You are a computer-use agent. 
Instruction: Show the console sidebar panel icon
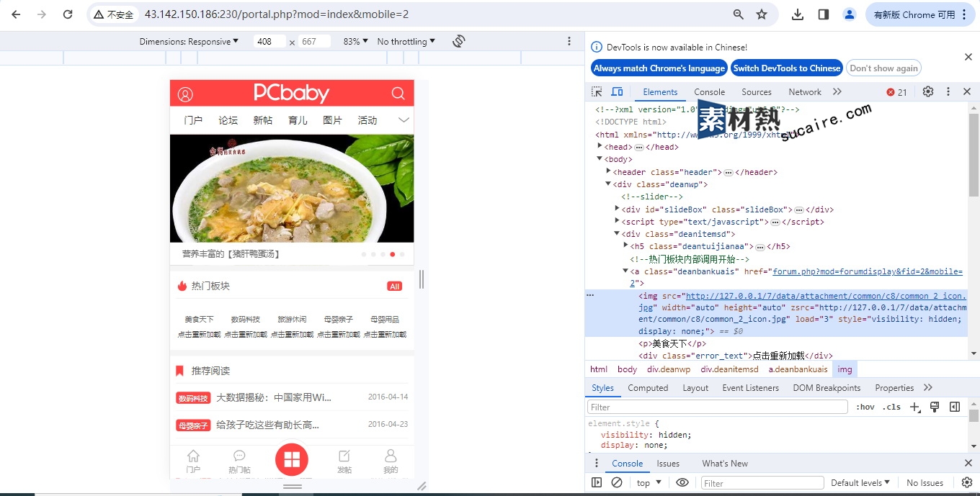597,482
